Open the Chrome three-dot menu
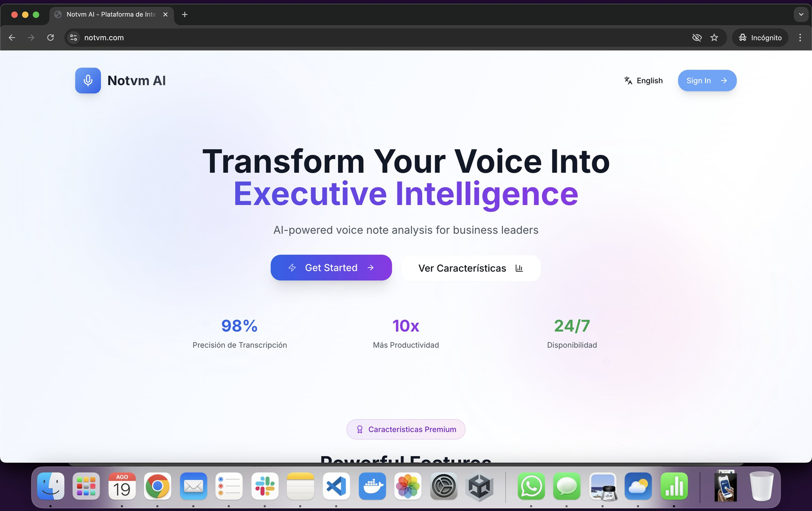The height and width of the screenshot is (511, 812). (x=800, y=38)
